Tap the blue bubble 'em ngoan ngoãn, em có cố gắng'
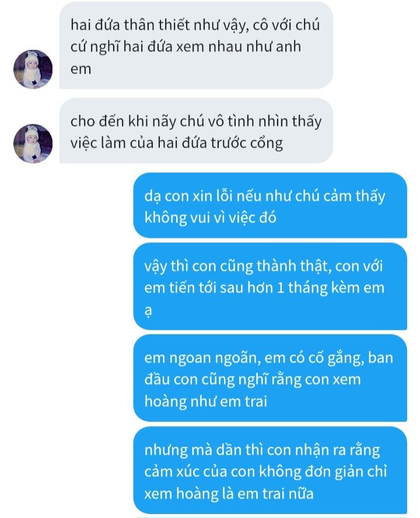The width and height of the screenshot is (420, 518). [270, 378]
